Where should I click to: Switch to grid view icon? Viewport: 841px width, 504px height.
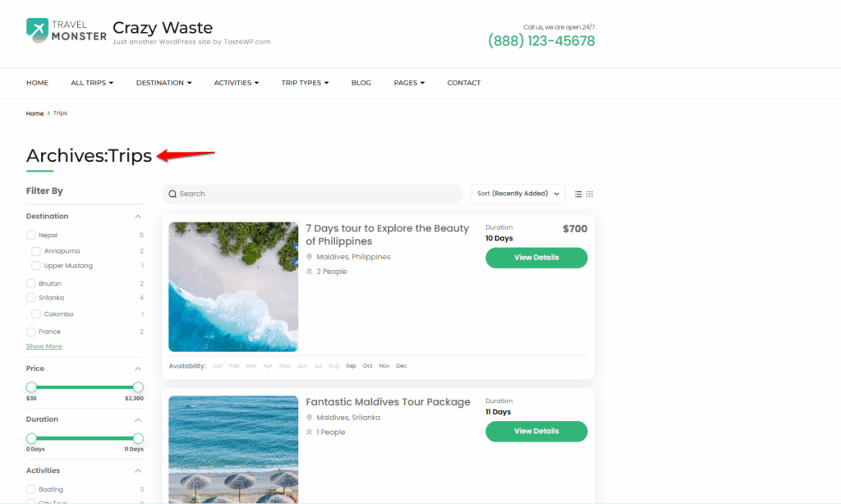click(590, 195)
